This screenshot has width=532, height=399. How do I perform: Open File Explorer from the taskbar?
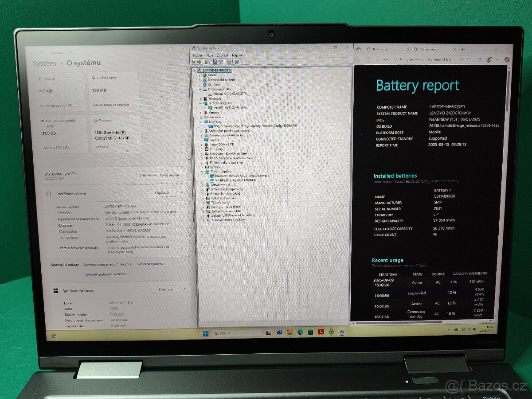pos(289,332)
